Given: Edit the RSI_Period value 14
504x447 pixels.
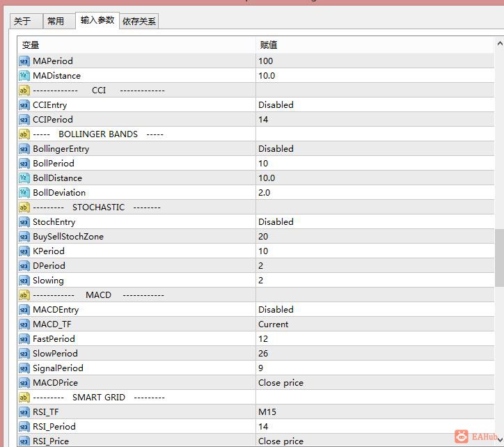Looking at the screenshot, I should coord(375,427).
